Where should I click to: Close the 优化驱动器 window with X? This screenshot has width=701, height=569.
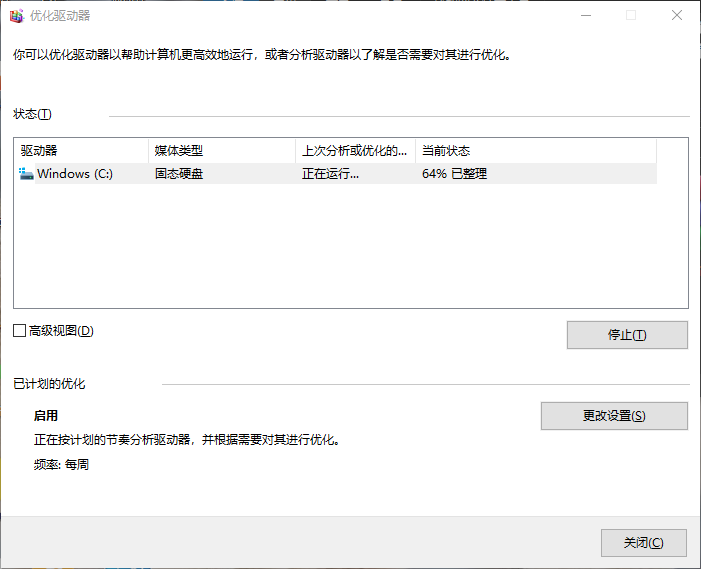tap(677, 16)
